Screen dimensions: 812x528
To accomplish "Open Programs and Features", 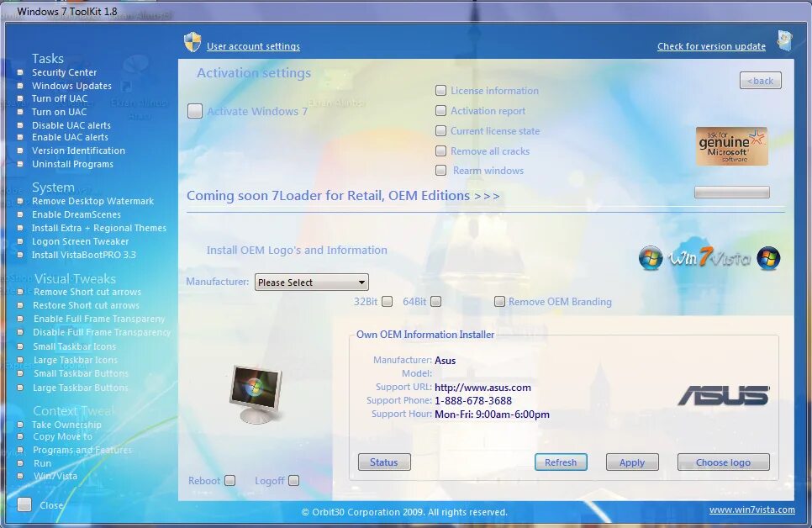I will click(82, 451).
